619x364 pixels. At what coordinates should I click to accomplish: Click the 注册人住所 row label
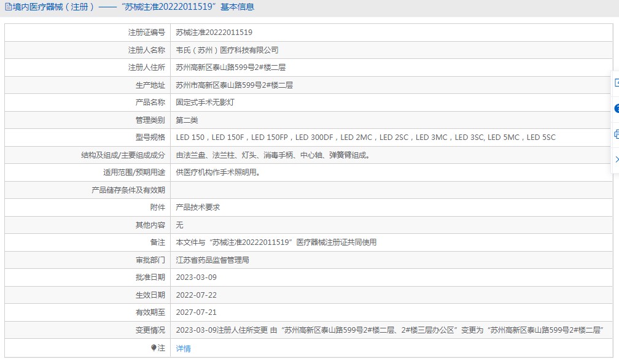pos(146,68)
